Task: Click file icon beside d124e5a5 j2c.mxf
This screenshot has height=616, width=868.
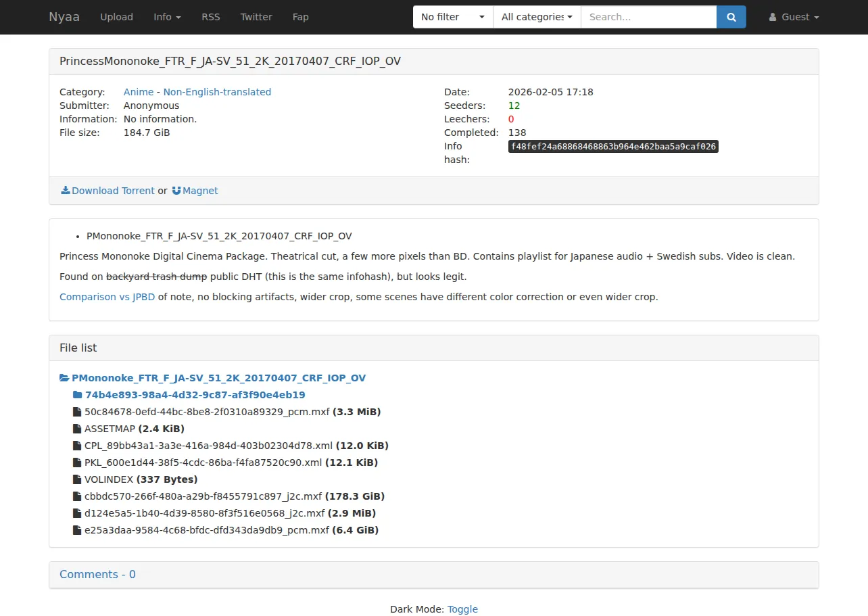Action: [x=77, y=513]
